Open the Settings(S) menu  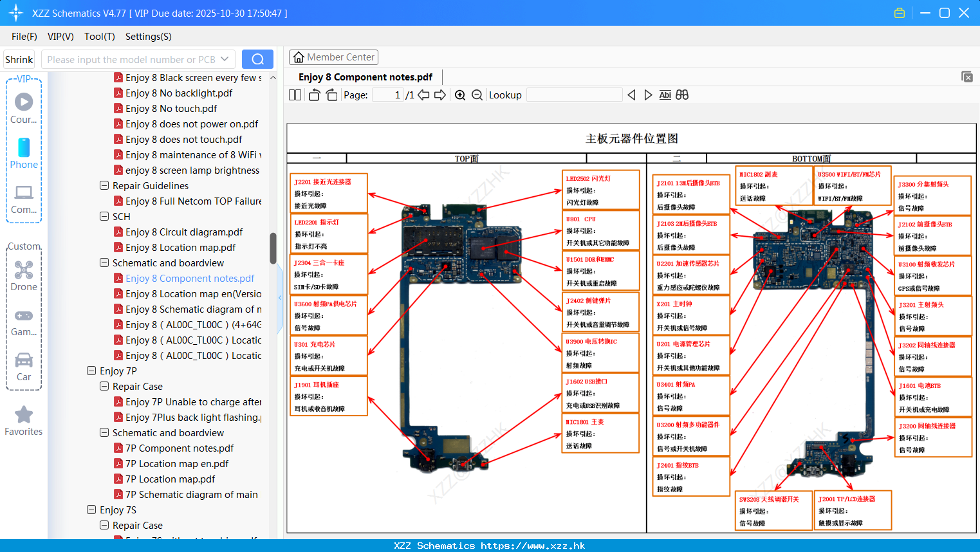click(149, 37)
